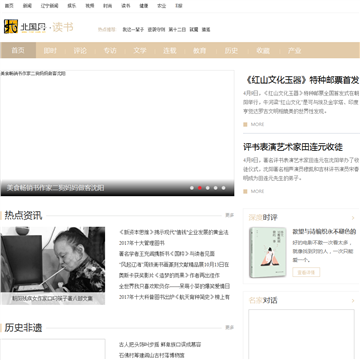Click MORE under the 红山文化玉器 article

click(257, 124)
